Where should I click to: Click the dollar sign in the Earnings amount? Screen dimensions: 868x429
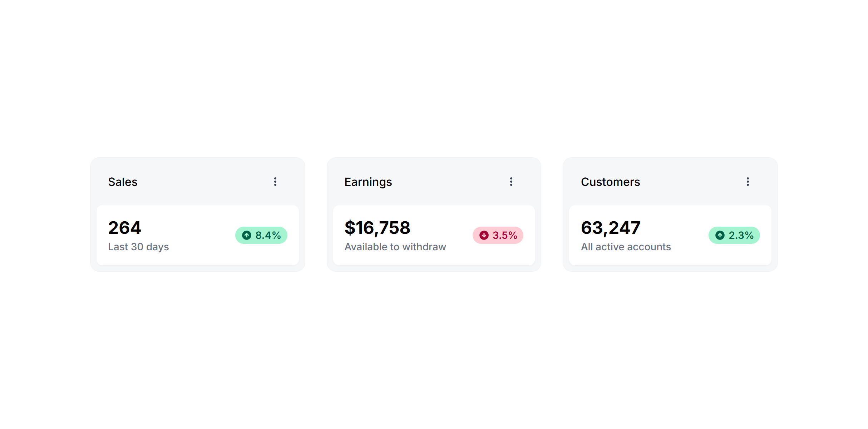350,228
